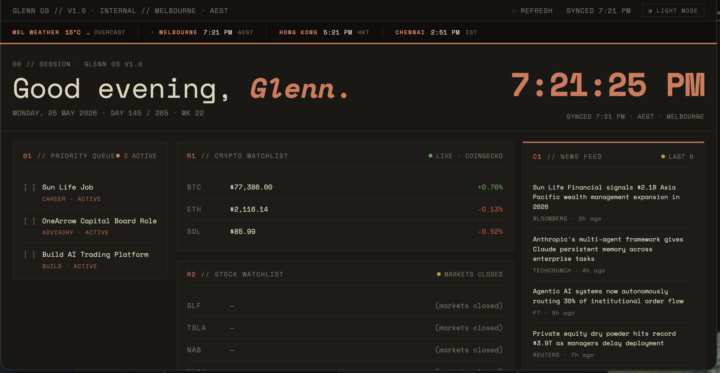This screenshot has height=373, width=720.
Task: Click the SYNCED 7:21 PM header status
Action: point(598,11)
